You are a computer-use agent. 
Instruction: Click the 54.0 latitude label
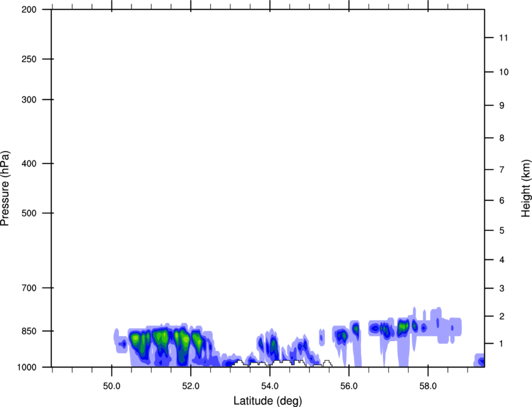coord(270,386)
